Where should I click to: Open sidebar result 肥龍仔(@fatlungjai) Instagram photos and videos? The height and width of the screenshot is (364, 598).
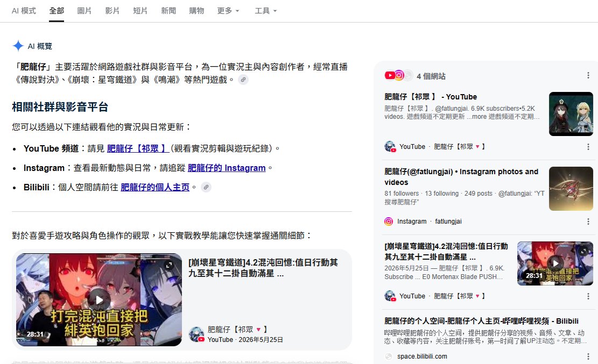pyautogui.click(x=461, y=177)
